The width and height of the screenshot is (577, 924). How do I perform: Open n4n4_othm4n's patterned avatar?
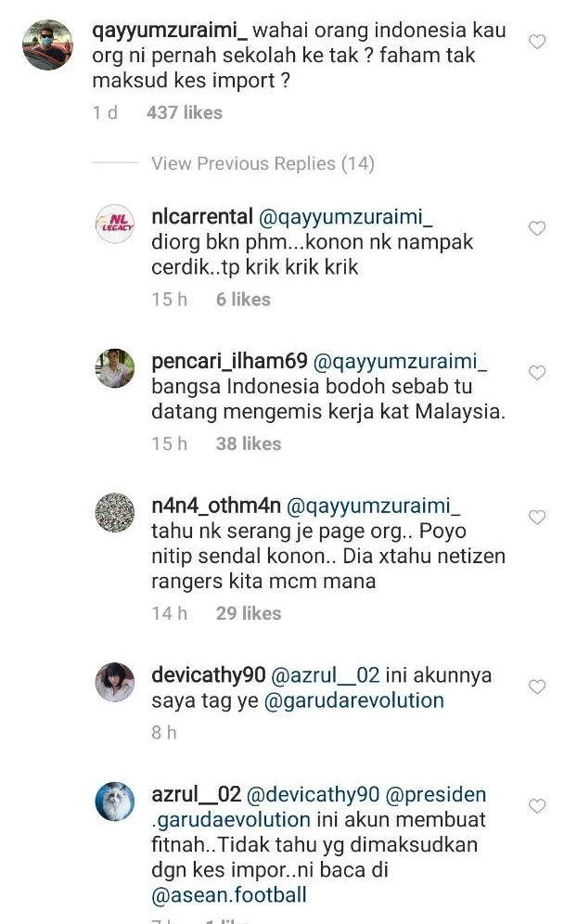click(115, 513)
